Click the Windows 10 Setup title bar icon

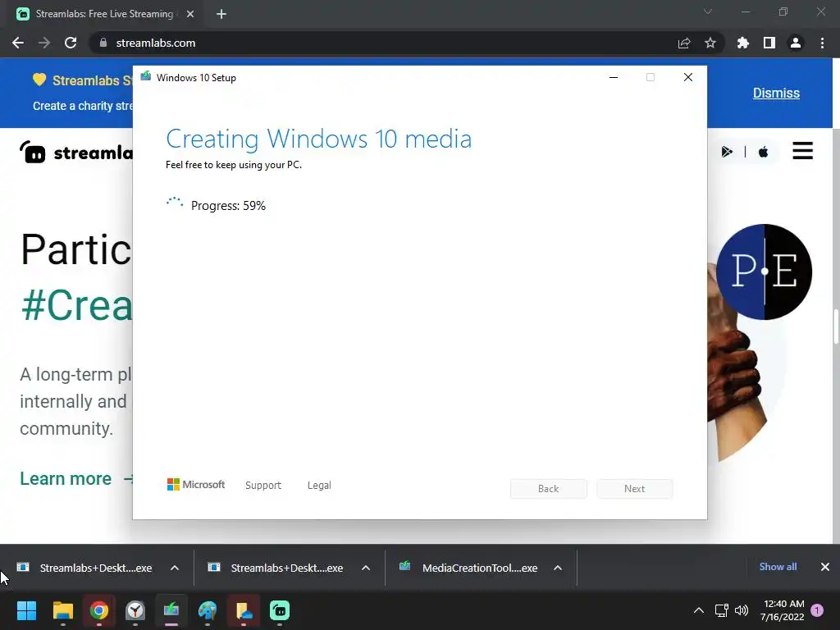click(146, 76)
